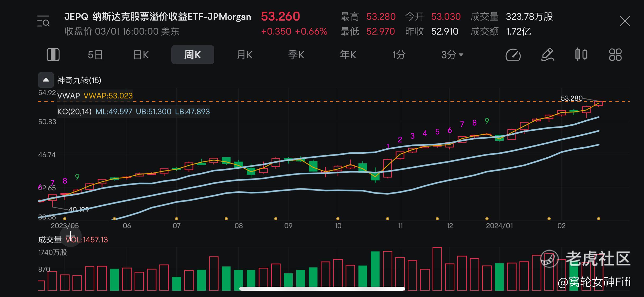The height and width of the screenshot is (297, 644).
Task: Switch to the 日K tab
Action: coord(141,55)
